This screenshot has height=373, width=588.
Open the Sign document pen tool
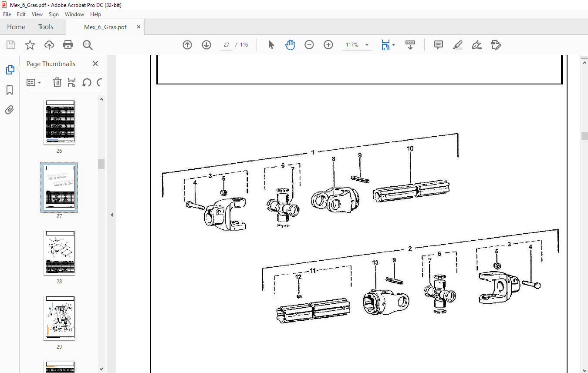pyautogui.click(x=476, y=45)
